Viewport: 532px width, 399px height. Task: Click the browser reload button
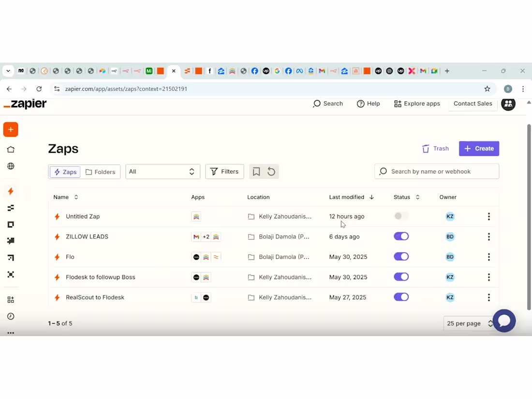click(x=39, y=89)
